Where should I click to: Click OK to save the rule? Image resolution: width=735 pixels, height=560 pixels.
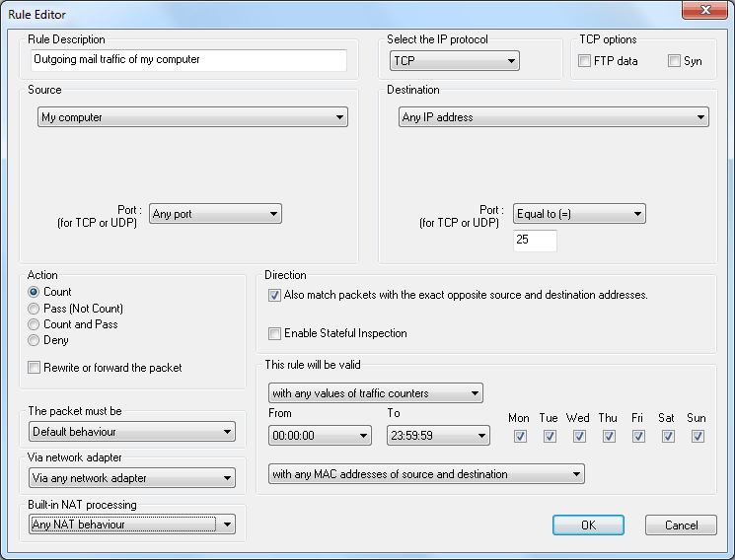[x=588, y=525]
